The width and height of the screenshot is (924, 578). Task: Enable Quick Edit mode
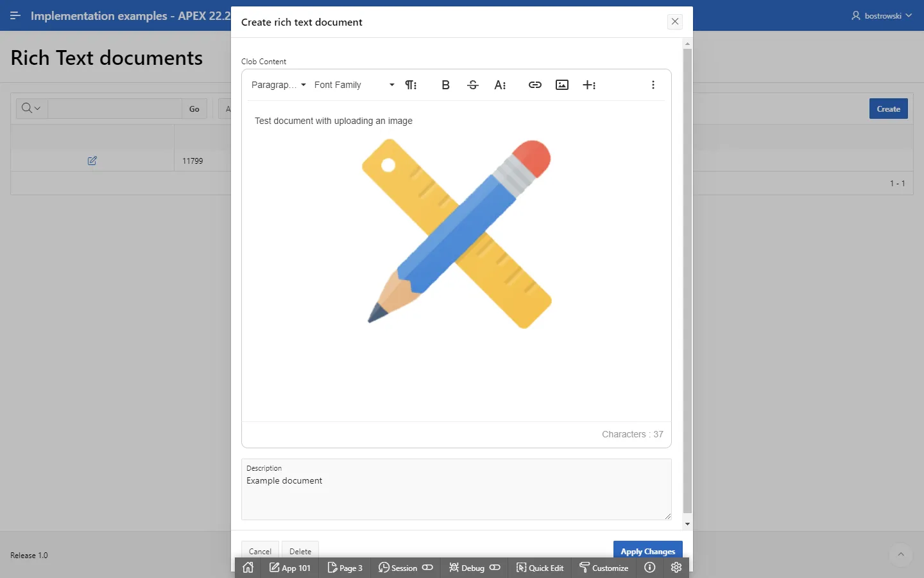pyautogui.click(x=540, y=568)
